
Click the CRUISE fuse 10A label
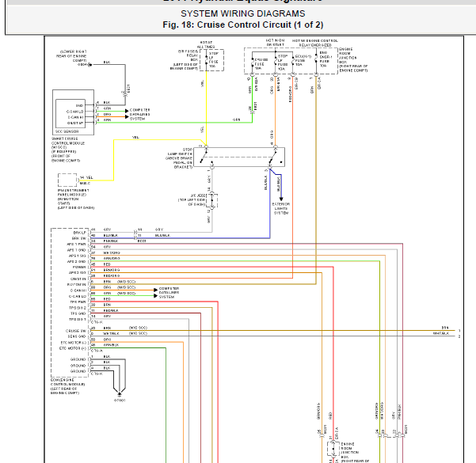click(261, 64)
